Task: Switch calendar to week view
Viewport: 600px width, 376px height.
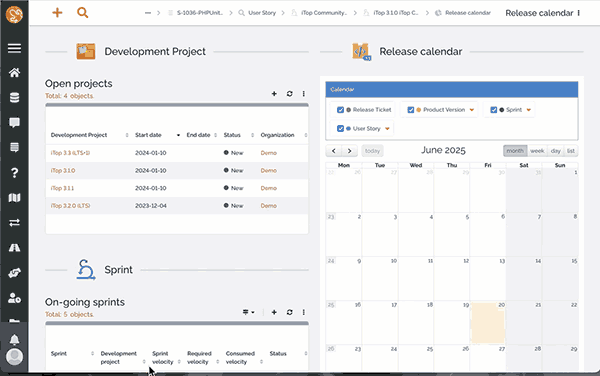Action: pos(537,151)
